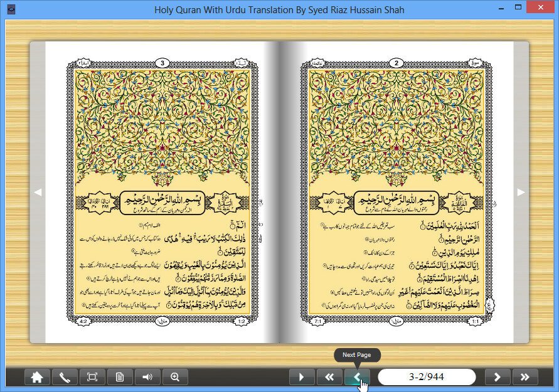
Task: Toggle fullscreen mode in the bottom toolbar
Action: 92,377
